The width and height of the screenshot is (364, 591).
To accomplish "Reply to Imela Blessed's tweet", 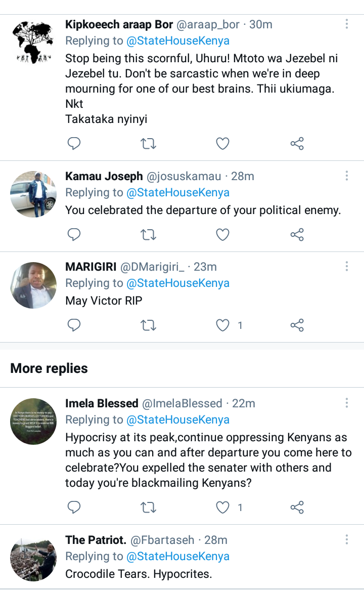I will (x=74, y=507).
